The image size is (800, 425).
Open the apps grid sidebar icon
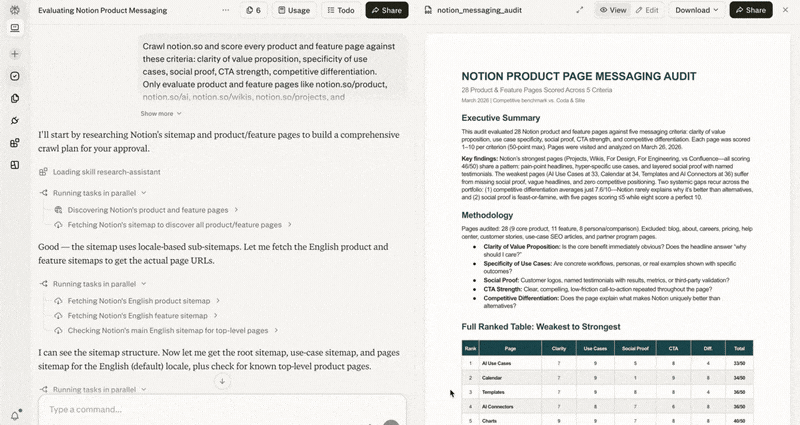pos(15,143)
